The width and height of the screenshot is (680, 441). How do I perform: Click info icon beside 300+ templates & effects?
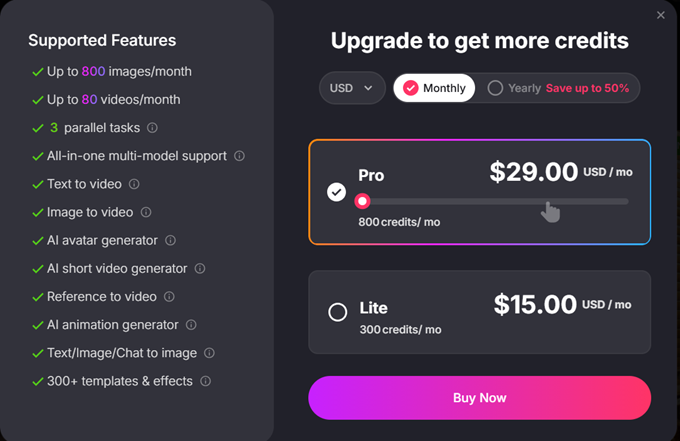205,381
